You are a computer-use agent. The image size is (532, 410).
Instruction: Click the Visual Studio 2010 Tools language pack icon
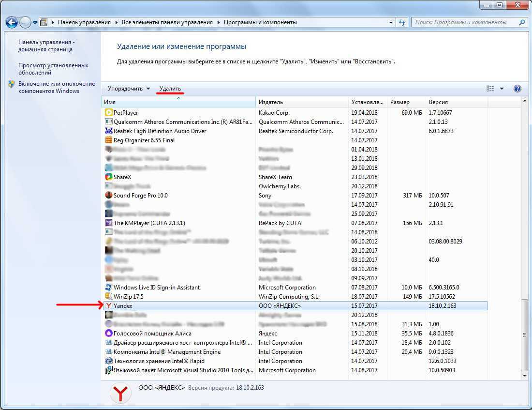click(108, 370)
